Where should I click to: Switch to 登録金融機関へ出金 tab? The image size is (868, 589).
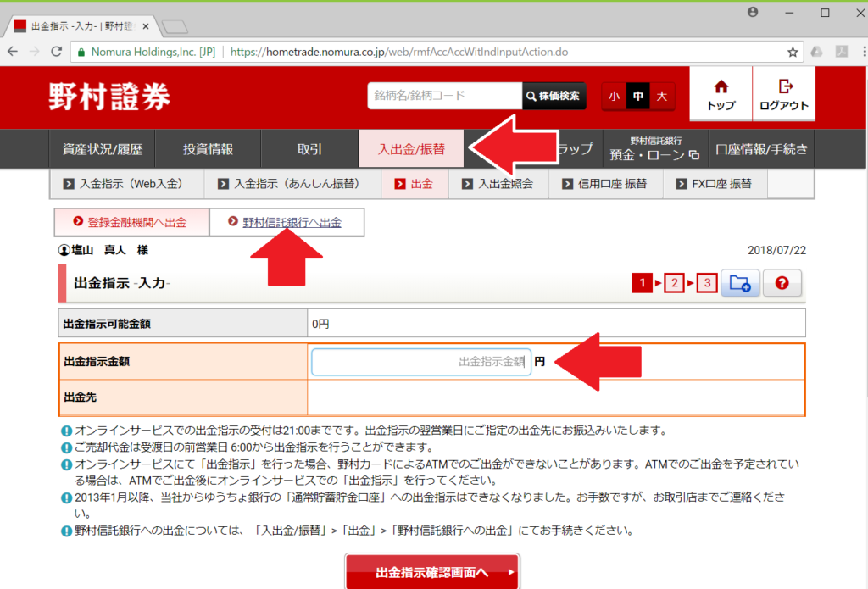coord(131,222)
